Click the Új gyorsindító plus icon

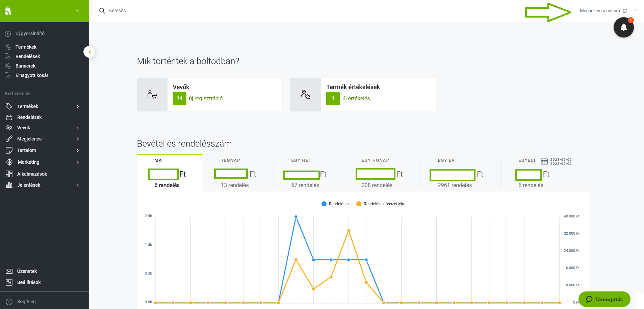coord(8,34)
